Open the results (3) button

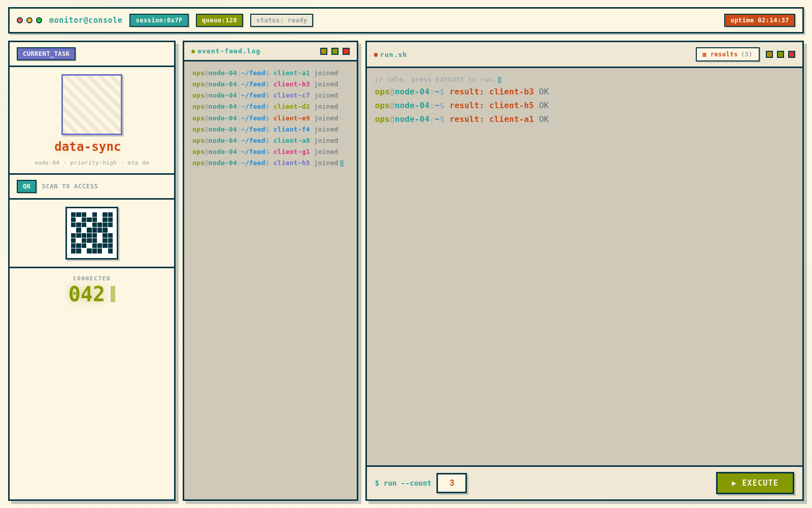pos(727,54)
